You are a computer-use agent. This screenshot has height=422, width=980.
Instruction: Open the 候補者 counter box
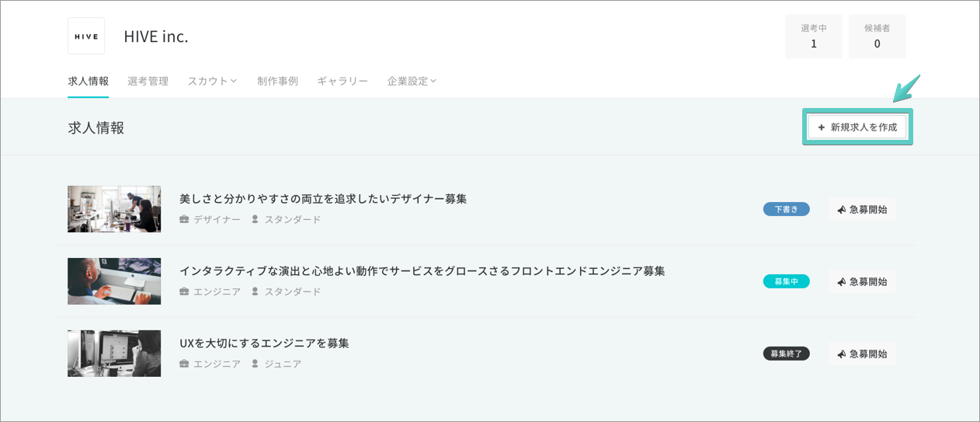[x=877, y=36]
